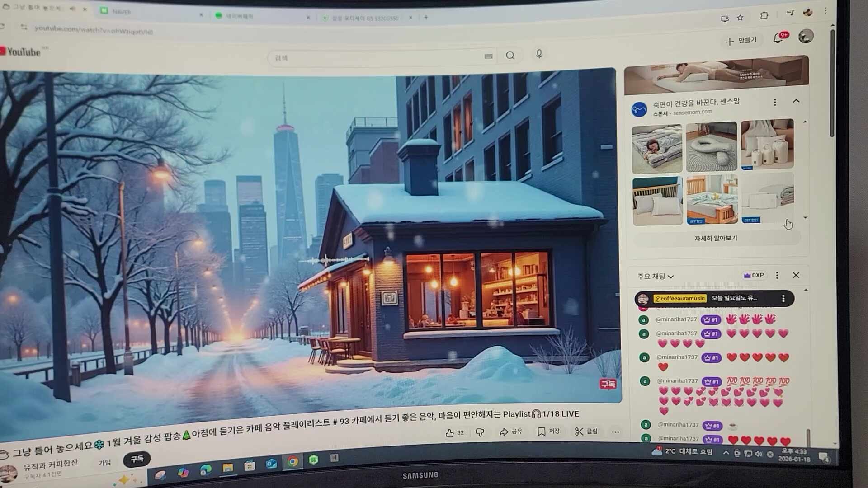This screenshot has height=488, width=868.
Task: Click the Save (저장) button
Action: 548,432
